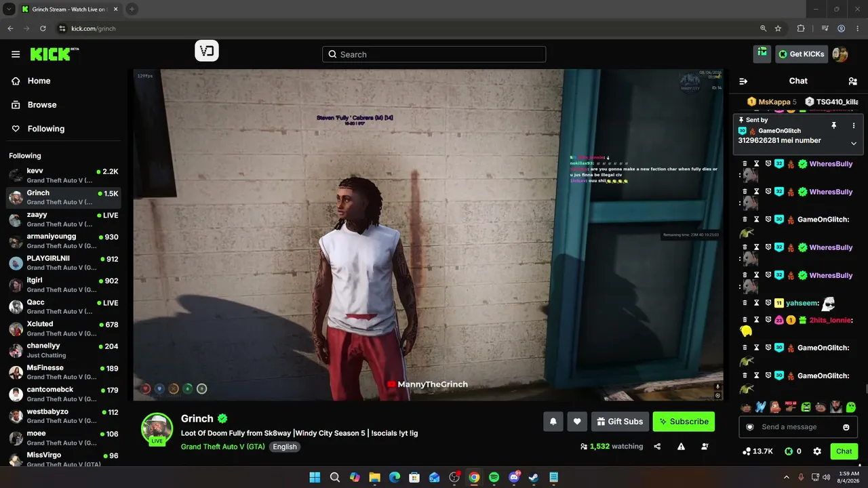Click the Grinch verified badge
The image size is (868, 488).
(x=222, y=419)
